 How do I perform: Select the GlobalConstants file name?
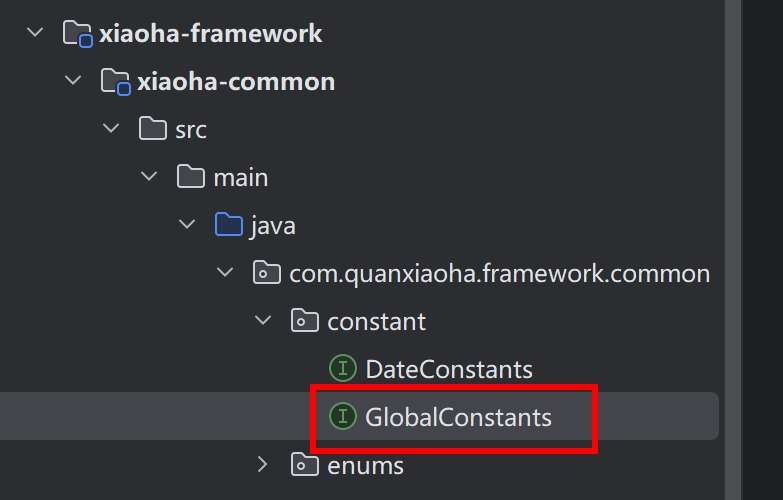pos(458,417)
